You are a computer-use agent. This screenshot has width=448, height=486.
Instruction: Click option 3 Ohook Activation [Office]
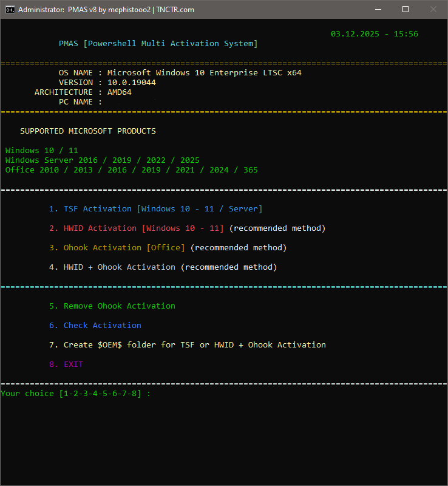click(x=168, y=248)
